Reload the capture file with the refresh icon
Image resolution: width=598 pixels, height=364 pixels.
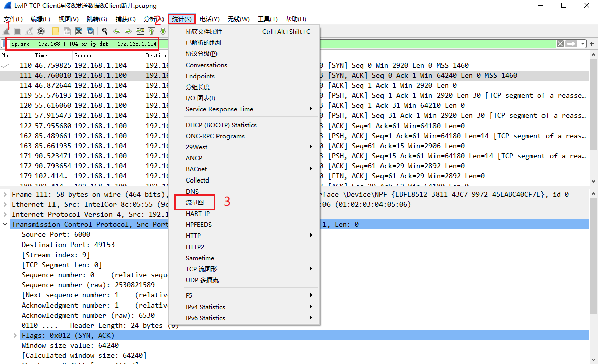pyautogui.click(x=90, y=31)
